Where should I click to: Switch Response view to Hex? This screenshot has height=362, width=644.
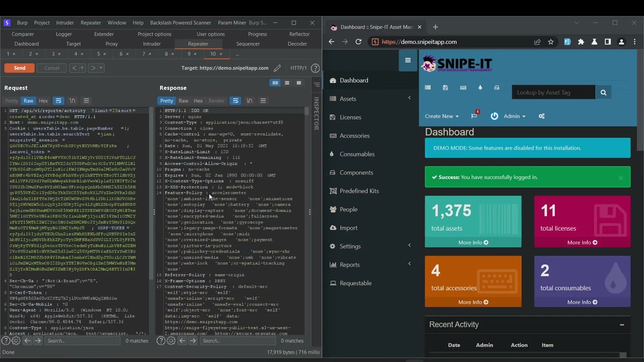(x=198, y=101)
